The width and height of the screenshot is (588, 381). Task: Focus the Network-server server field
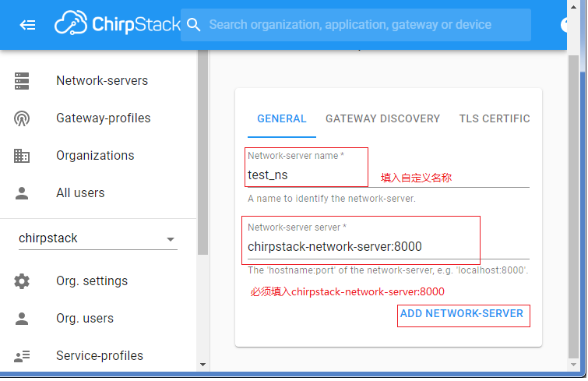click(x=389, y=246)
